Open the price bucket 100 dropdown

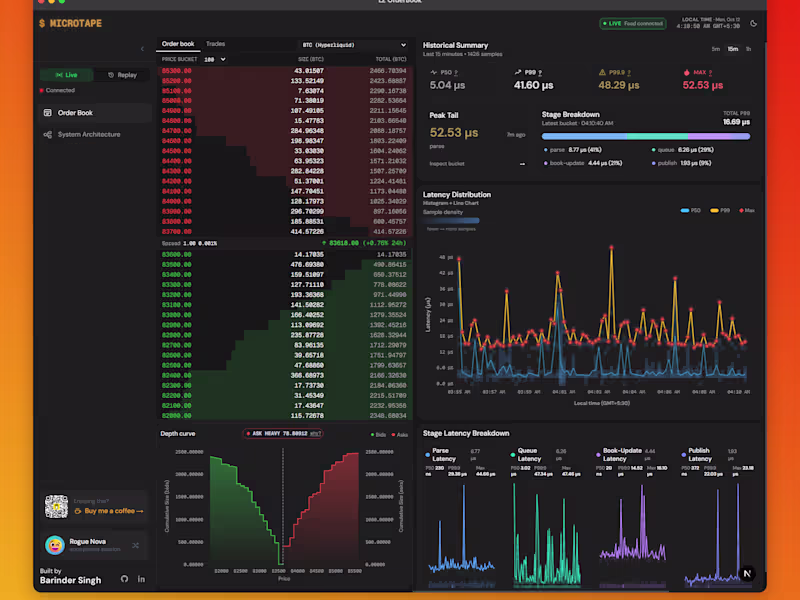click(x=214, y=59)
